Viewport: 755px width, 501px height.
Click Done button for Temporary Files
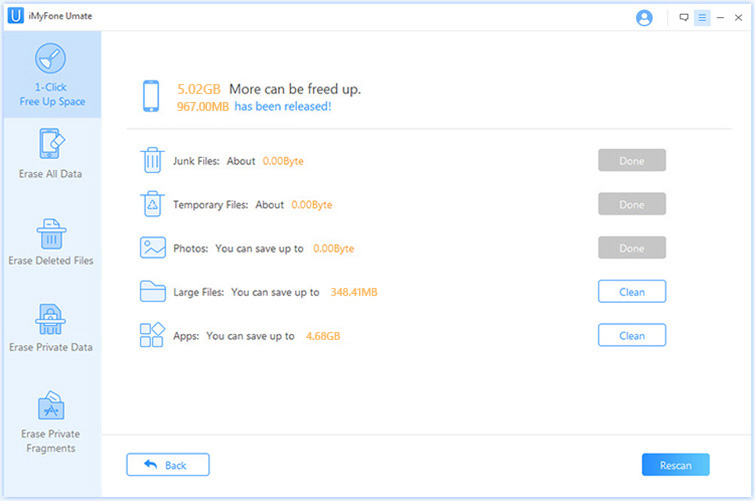tap(632, 204)
